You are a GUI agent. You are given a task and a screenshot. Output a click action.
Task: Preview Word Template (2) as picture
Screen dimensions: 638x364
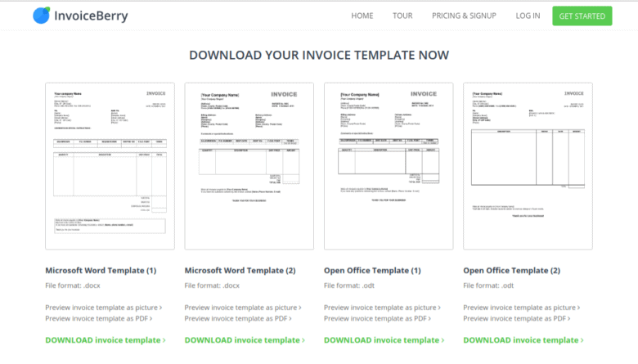[243, 308]
